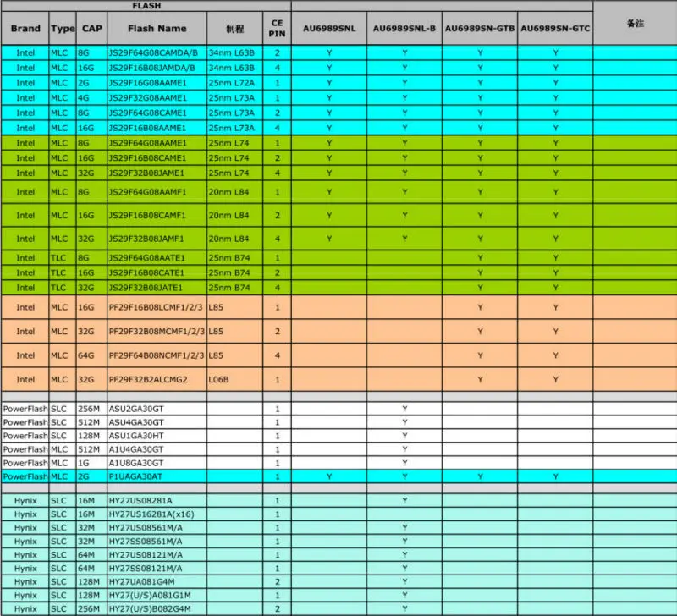Select cell HY27(U/S)A081G1M
677x616 pixels.
[x=157, y=596]
